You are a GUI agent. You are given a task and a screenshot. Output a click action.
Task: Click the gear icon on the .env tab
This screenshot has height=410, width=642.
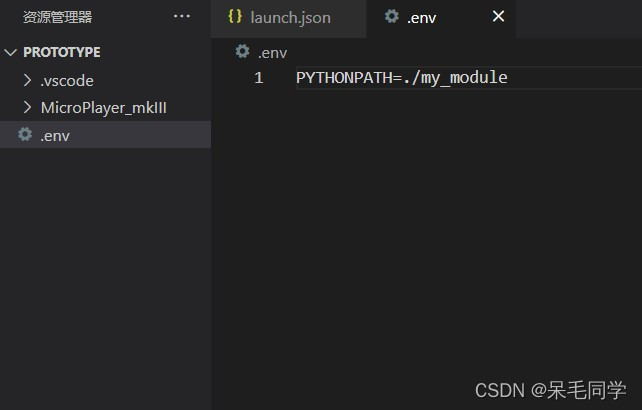391,16
